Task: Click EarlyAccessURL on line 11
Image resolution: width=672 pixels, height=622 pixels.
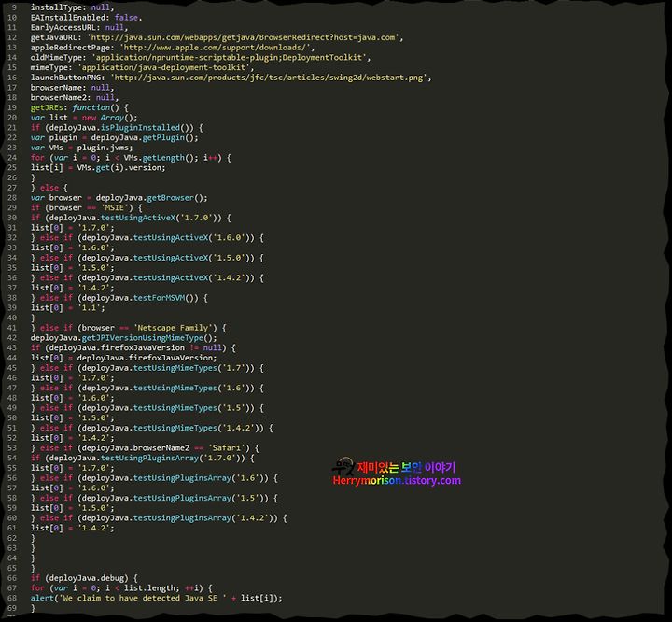Action: pos(63,27)
